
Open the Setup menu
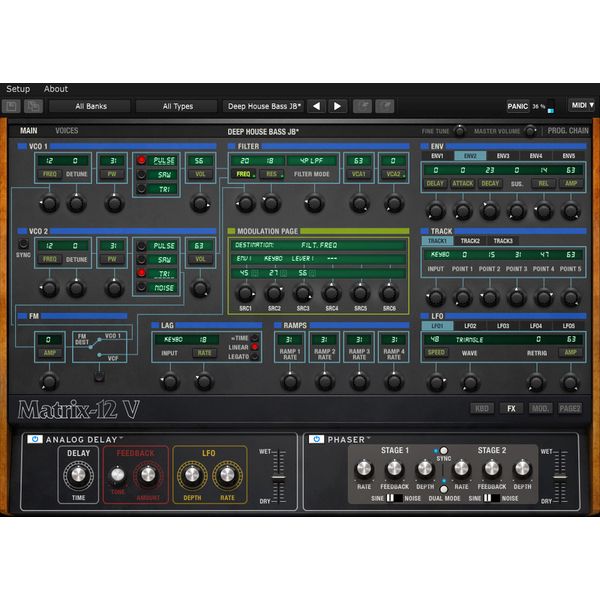click(x=18, y=89)
